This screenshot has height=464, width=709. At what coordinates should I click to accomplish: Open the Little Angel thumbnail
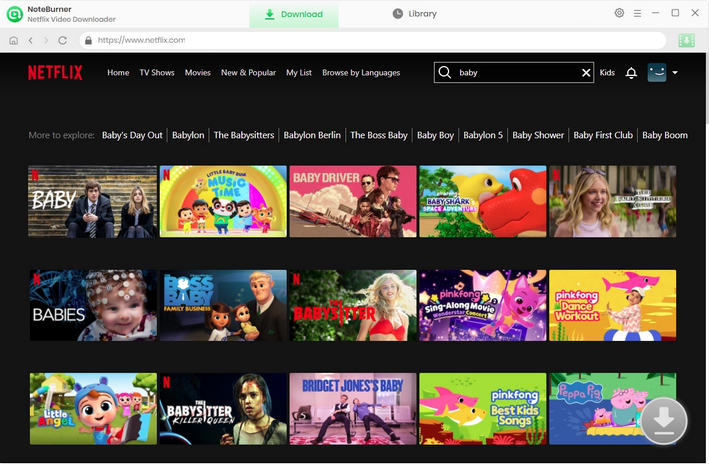click(93, 408)
